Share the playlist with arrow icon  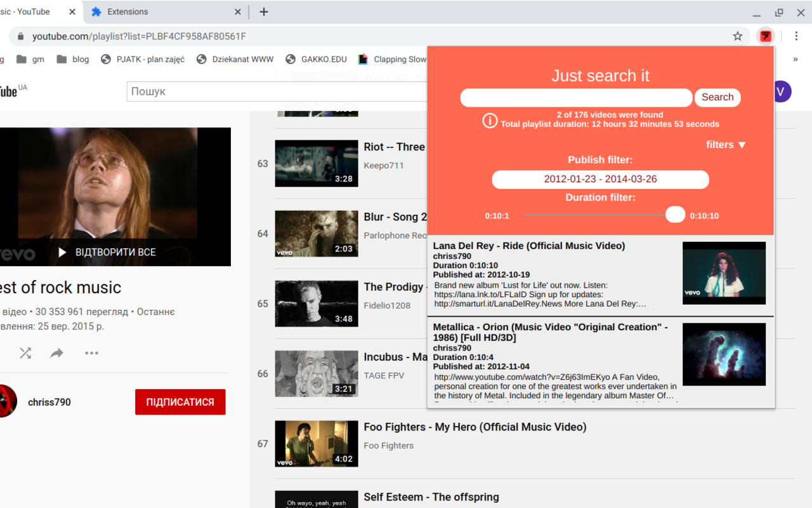tap(57, 353)
